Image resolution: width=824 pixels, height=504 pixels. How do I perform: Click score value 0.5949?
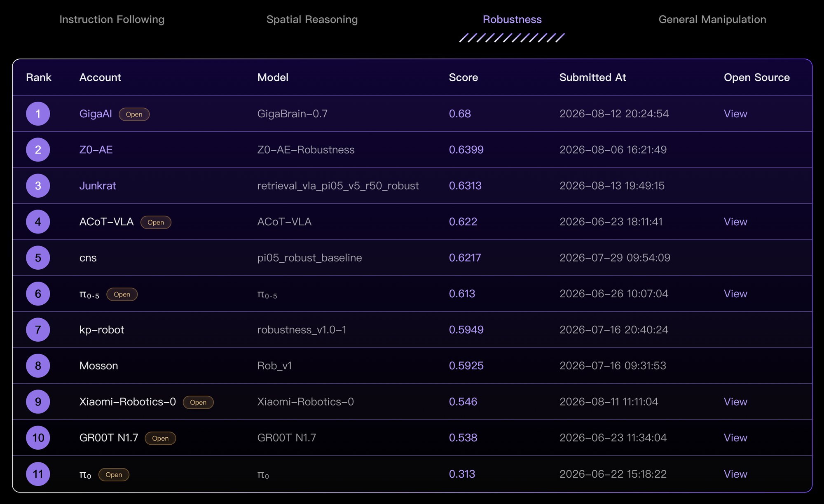(x=466, y=329)
